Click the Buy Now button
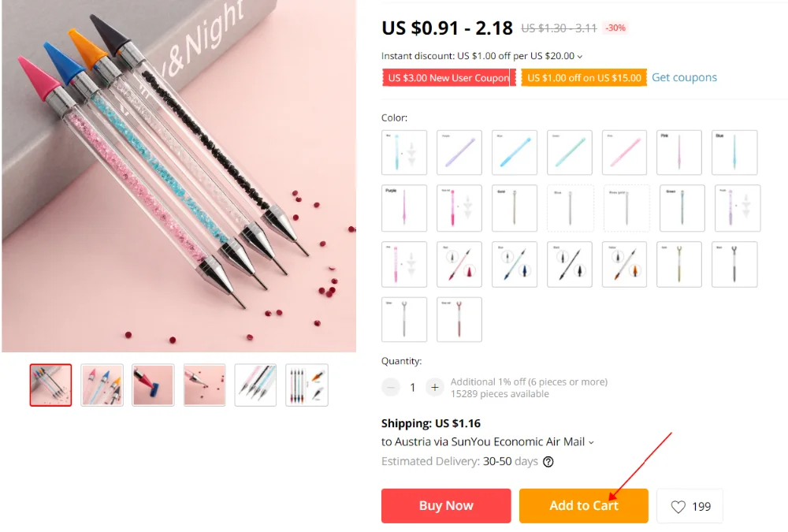The image size is (788, 532). click(x=446, y=505)
